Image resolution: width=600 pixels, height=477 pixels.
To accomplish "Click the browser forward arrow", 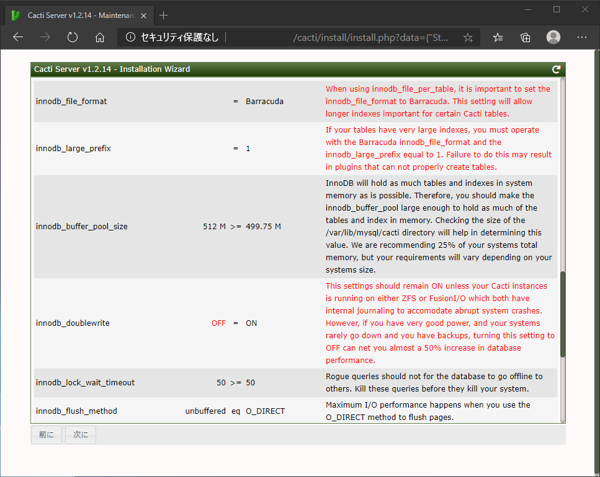I will click(45, 37).
